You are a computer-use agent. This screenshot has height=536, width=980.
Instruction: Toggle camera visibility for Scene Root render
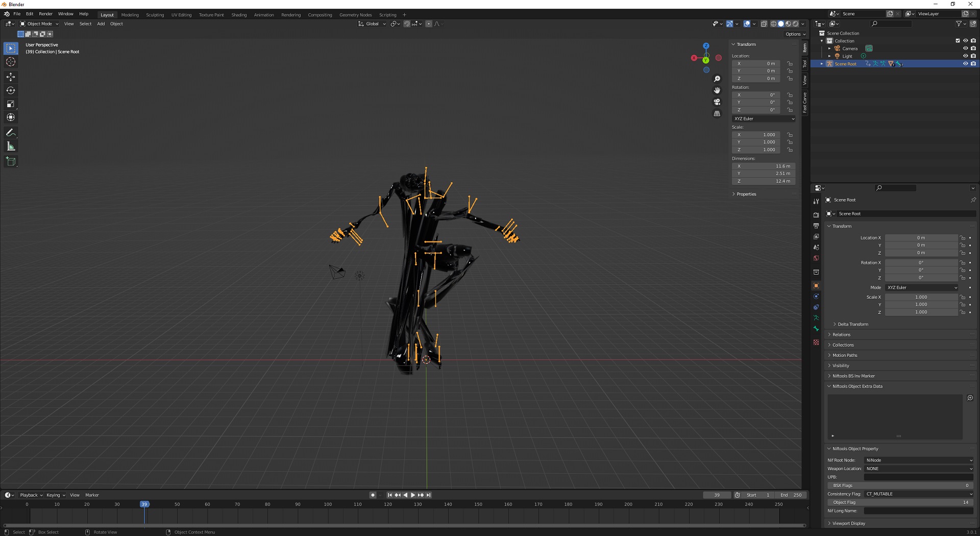click(973, 63)
